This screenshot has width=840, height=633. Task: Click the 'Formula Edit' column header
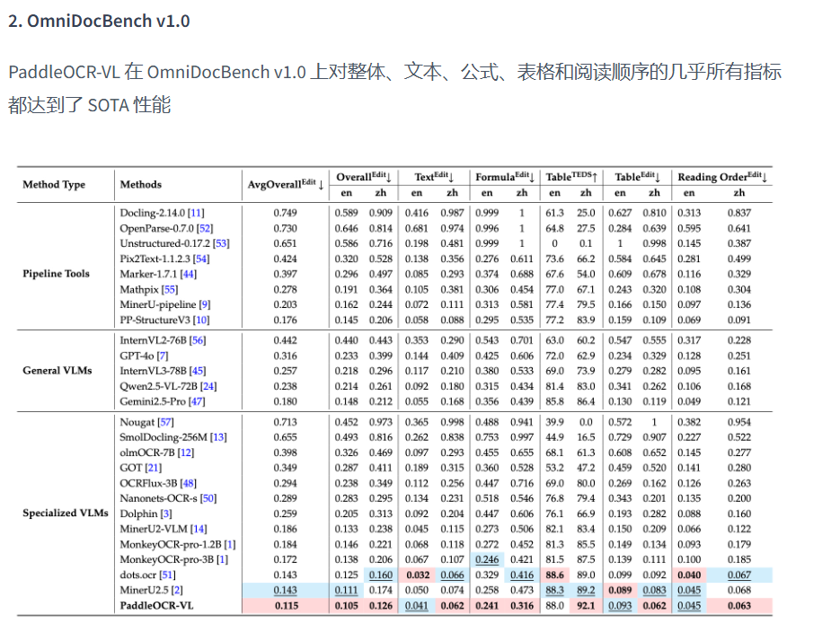click(x=504, y=177)
